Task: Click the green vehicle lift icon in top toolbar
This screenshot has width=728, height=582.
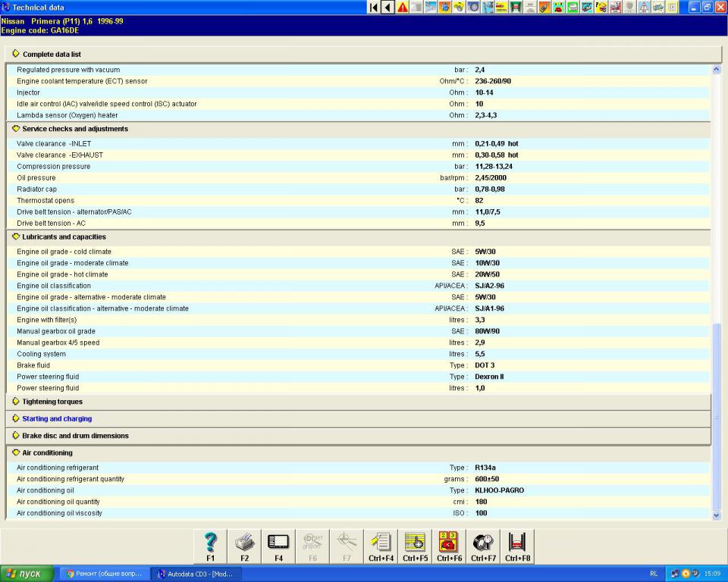Action: [x=516, y=7]
